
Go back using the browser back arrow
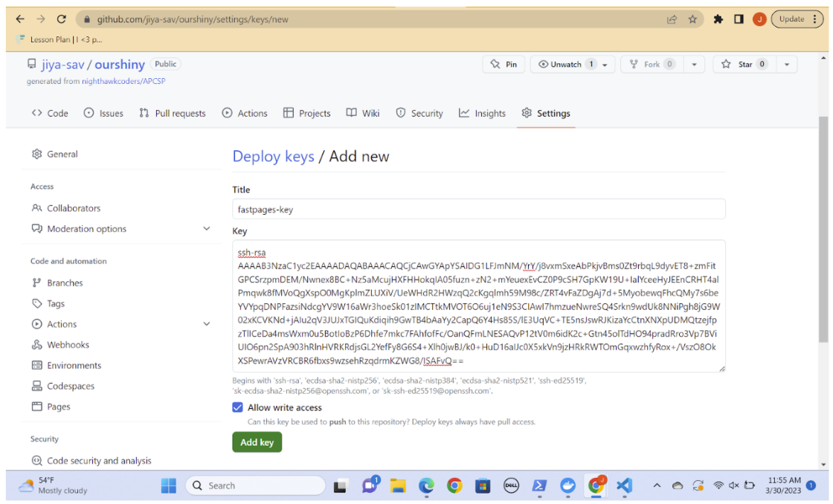[x=20, y=19]
